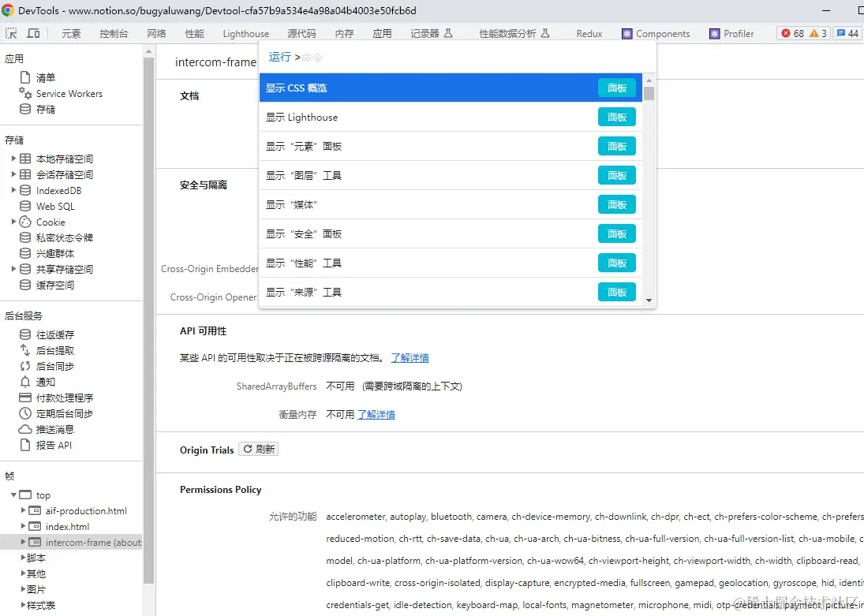Select the 显示“元素”面板 command

(451, 146)
